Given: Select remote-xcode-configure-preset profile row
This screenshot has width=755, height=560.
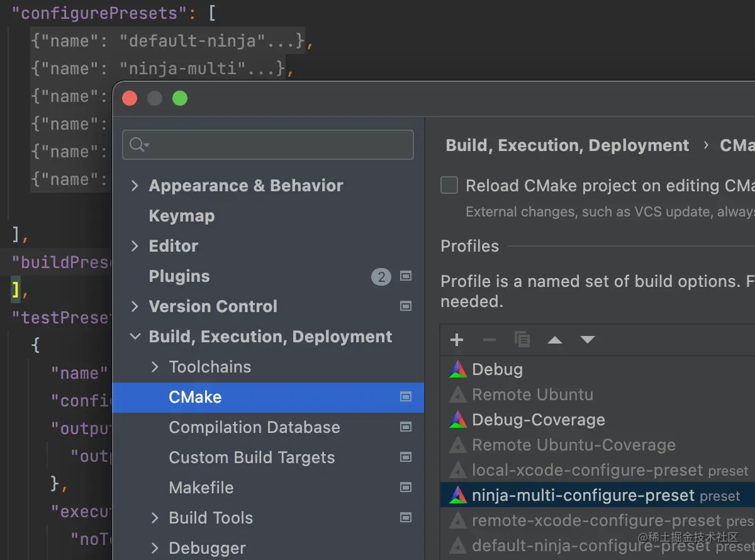Looking at the screenshot, I should (x=598, y=520).
